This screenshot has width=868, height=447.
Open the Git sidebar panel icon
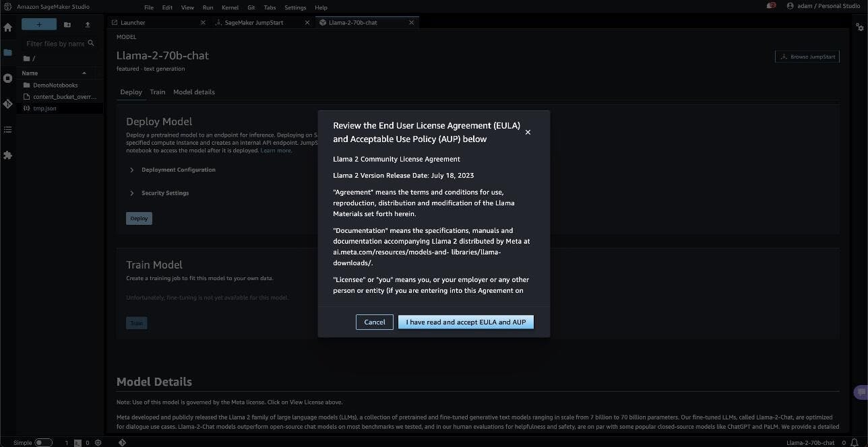pyautogui.click(x=8, y=104)
